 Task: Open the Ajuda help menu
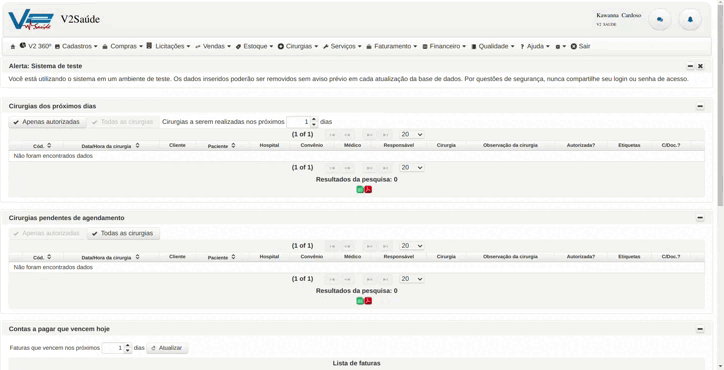tap(535, 46)
